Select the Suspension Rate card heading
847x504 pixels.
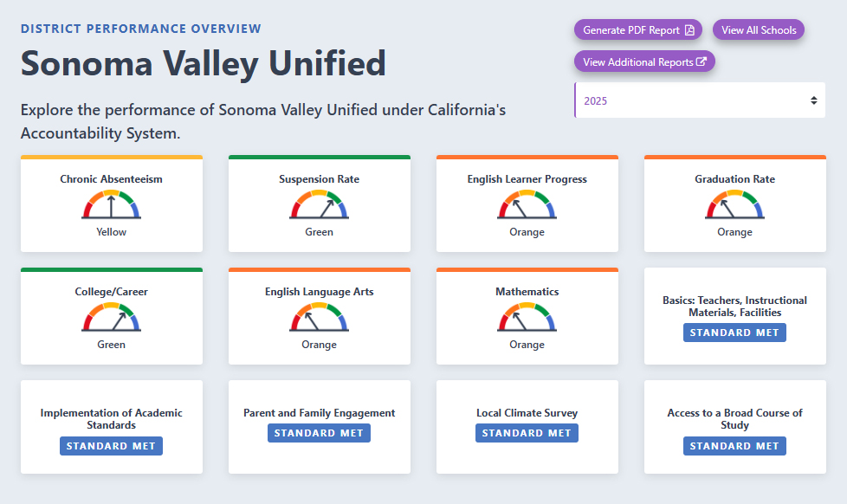[x=319, y=179]
